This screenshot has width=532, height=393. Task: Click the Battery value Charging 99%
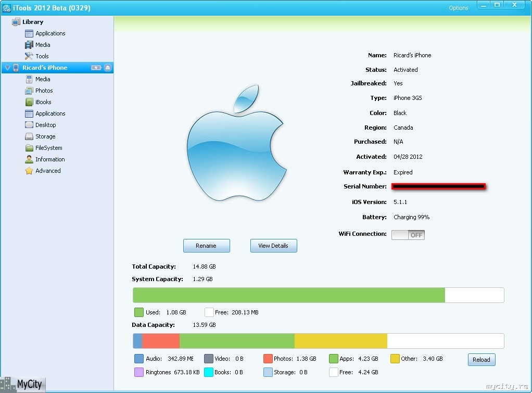coord(411,217)
